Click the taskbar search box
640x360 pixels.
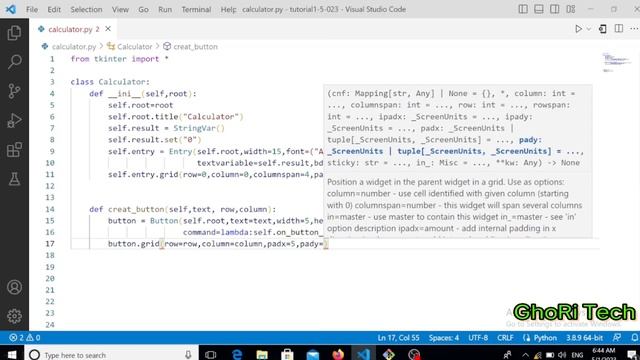111,354
